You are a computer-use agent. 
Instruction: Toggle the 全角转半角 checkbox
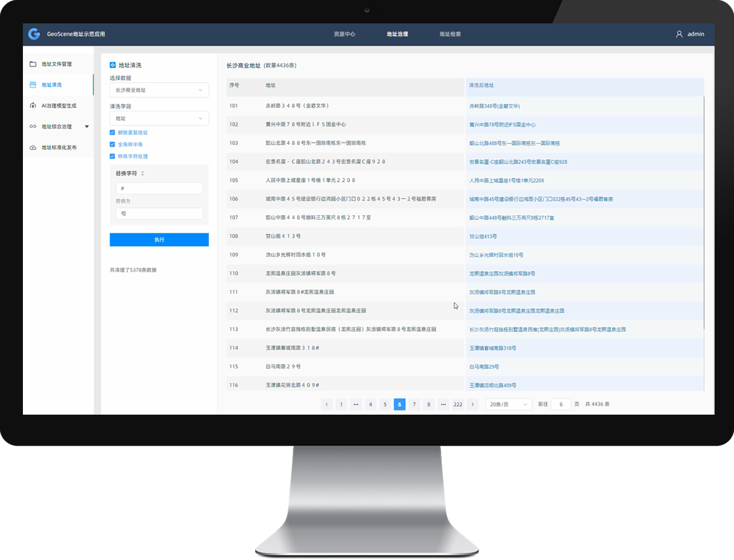click(113, 144)
